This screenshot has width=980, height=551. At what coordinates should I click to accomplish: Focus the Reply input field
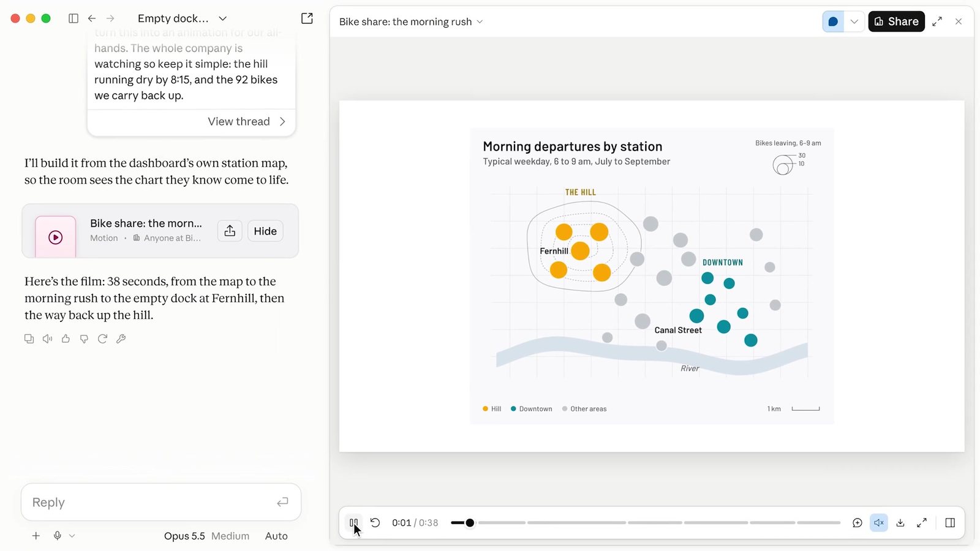click(161, 502)
